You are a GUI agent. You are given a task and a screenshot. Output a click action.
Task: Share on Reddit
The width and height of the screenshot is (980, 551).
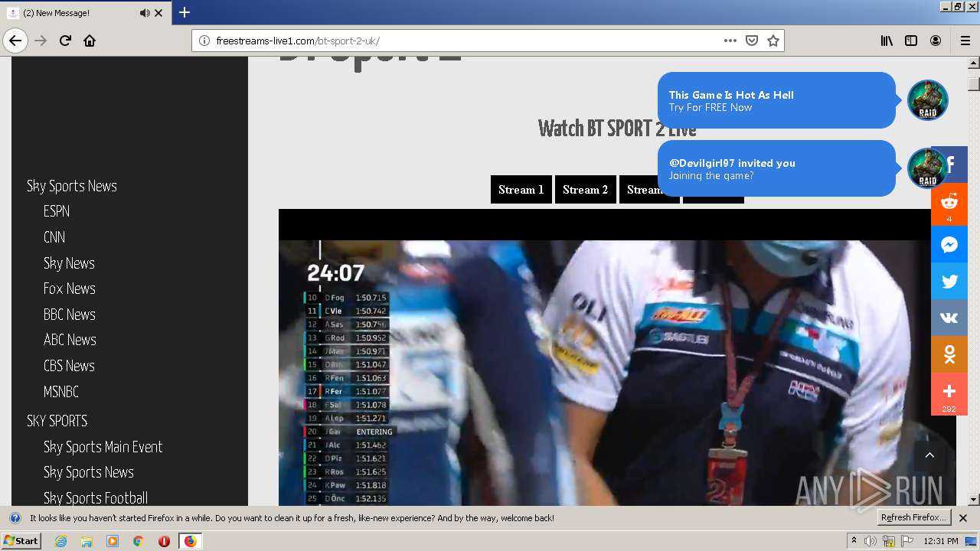(949, 204)
